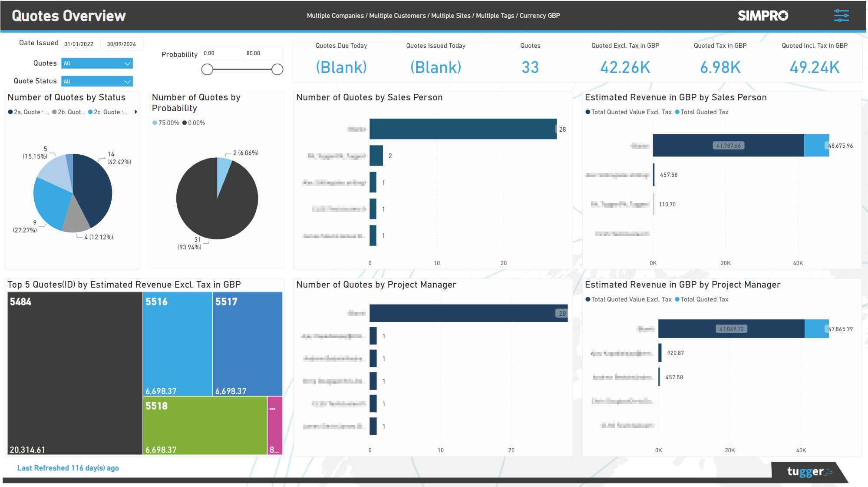Click the Quotes Due Today (Blank) card

[341, 67]
